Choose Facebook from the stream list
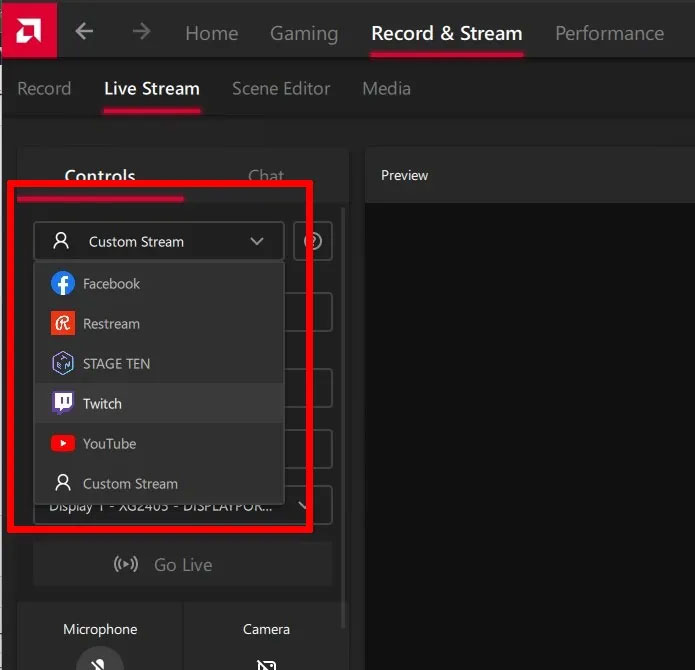 159,284
